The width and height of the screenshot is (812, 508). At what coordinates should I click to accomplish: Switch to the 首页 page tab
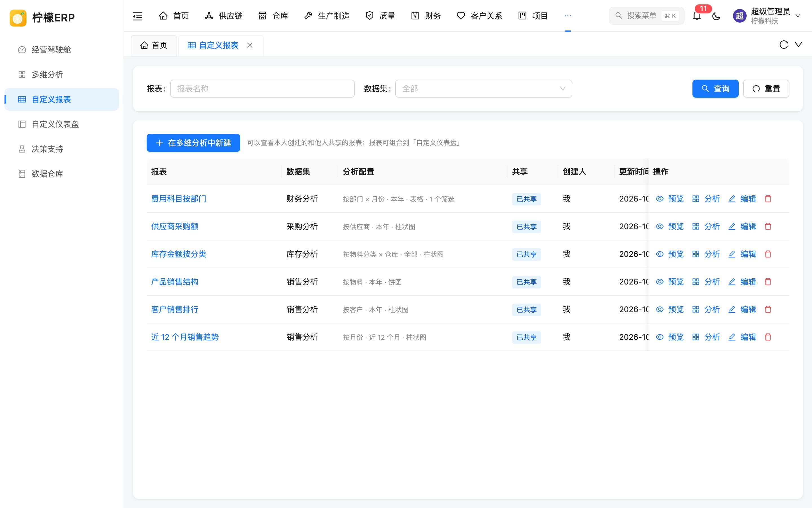(x=154, y=45)
